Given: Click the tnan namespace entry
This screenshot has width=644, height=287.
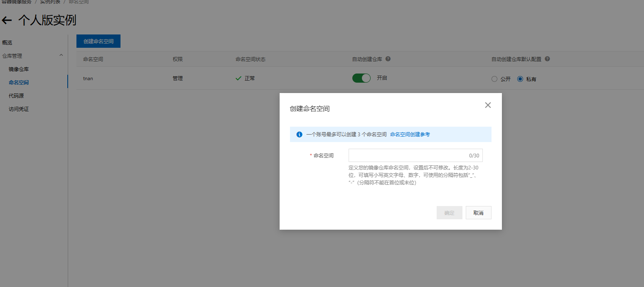Looking at the screenshot, I should [88, 78].
